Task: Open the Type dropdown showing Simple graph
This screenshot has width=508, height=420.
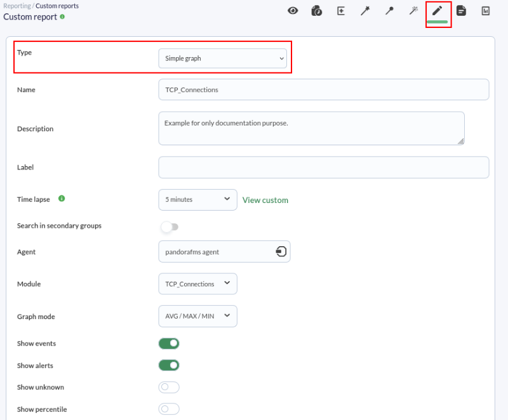Action: pyautogui.click(x=223, y=58)
